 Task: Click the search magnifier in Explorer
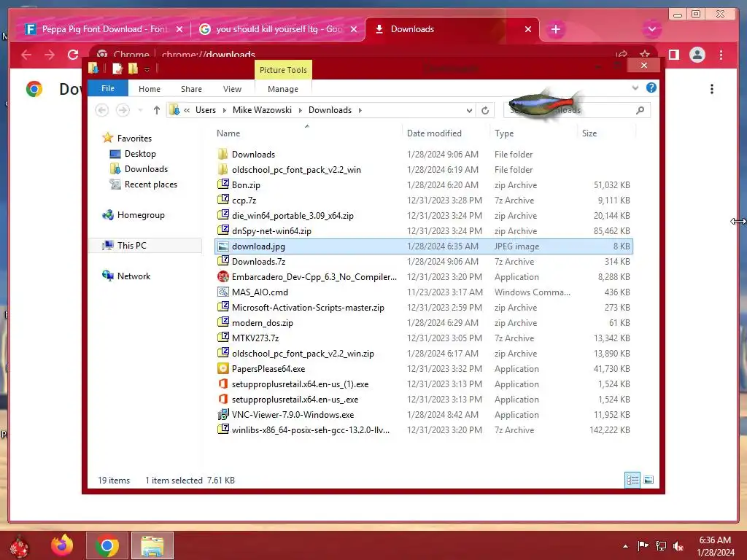point(640,110)
